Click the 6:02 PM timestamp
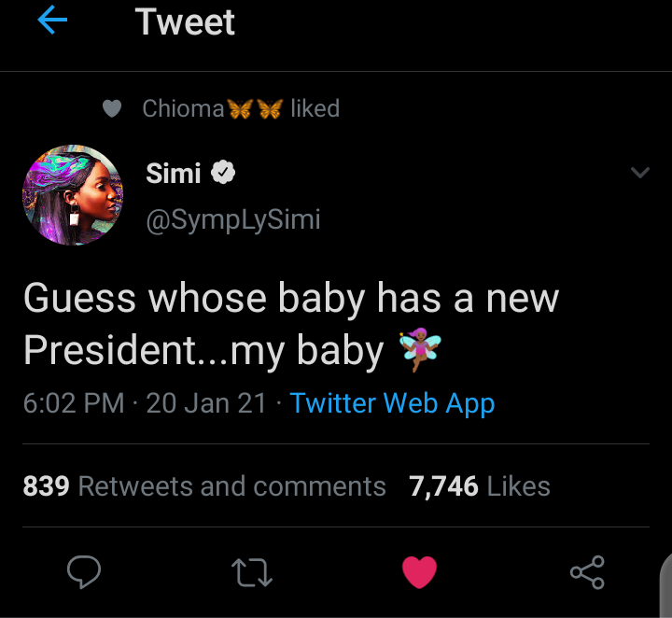Viewport: 672px width, 618px height. [x=74, y=403]
